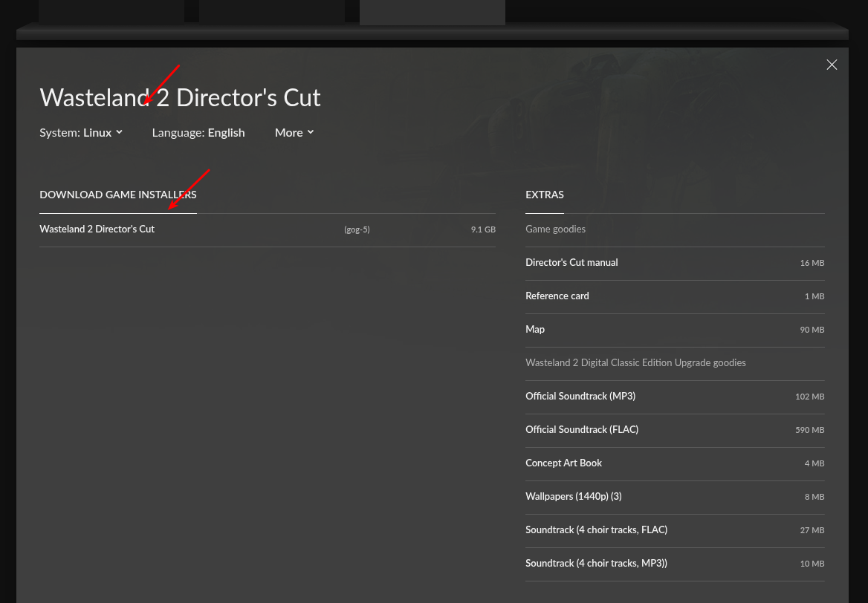The width and height of the screenshot is (868, 603).
Task: Download the Reference card extra
Action: [675, 296]
